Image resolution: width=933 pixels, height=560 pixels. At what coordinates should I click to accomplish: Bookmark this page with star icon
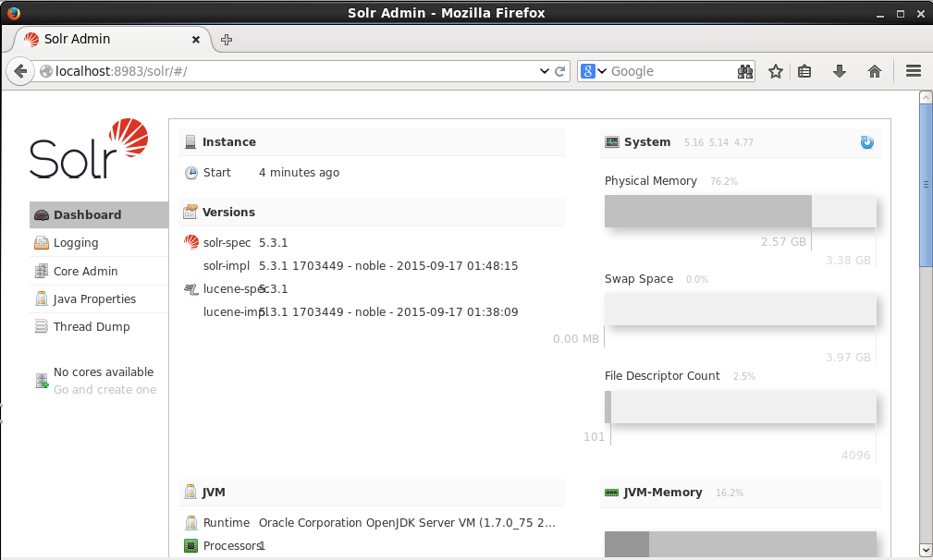[x=775, y=71]
